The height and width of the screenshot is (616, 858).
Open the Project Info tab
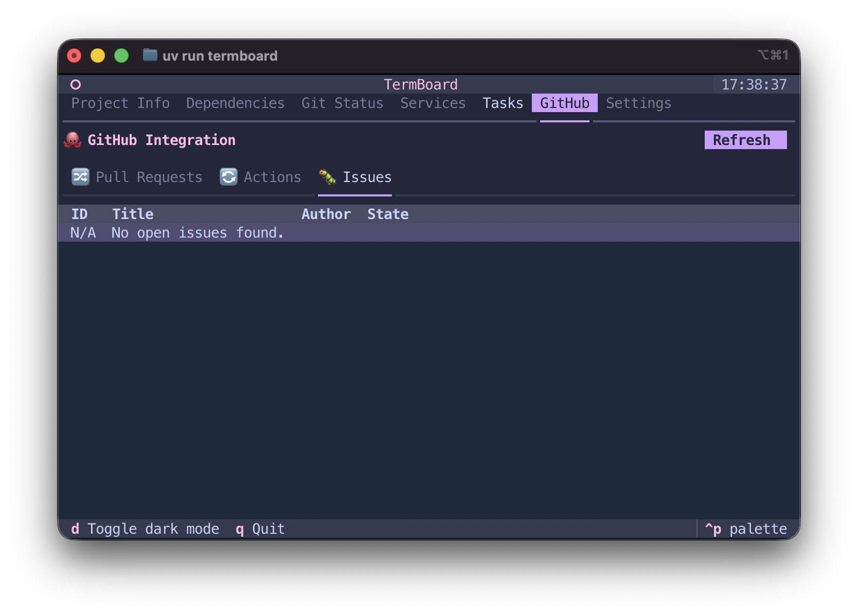120,103
